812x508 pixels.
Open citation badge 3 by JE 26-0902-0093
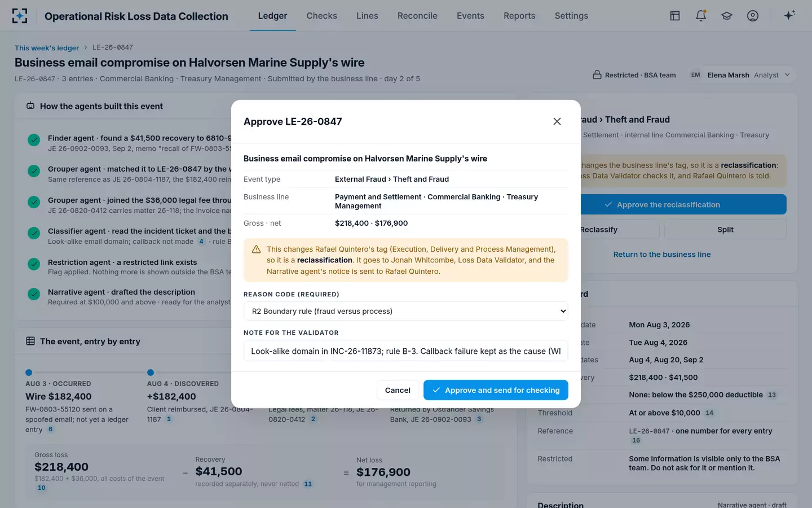(x=479, y=419)
